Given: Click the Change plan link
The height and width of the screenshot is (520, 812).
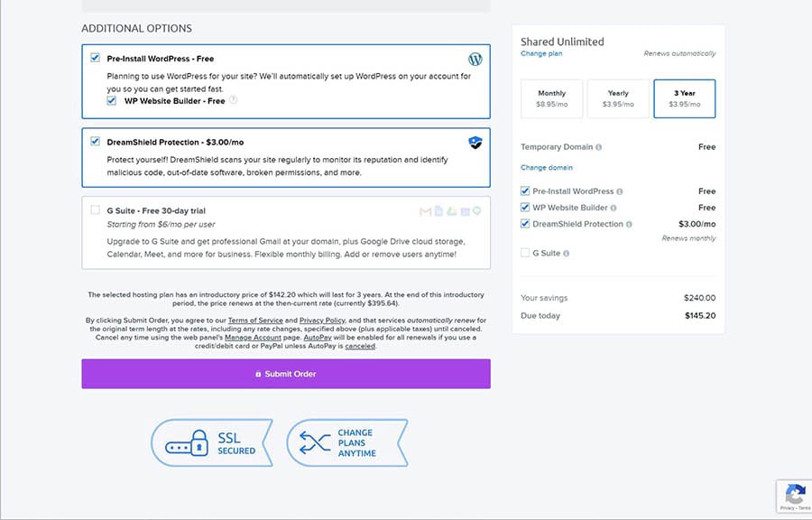Looking at the screenshot, I should pos(541,53).
